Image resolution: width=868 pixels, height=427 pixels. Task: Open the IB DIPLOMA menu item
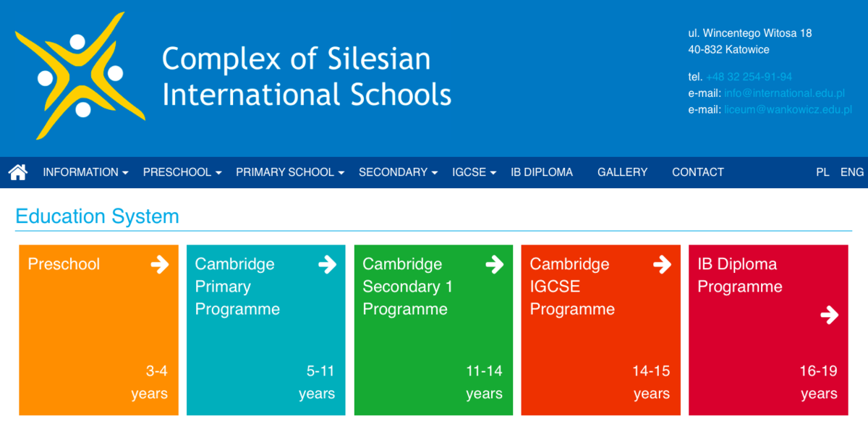542,172
